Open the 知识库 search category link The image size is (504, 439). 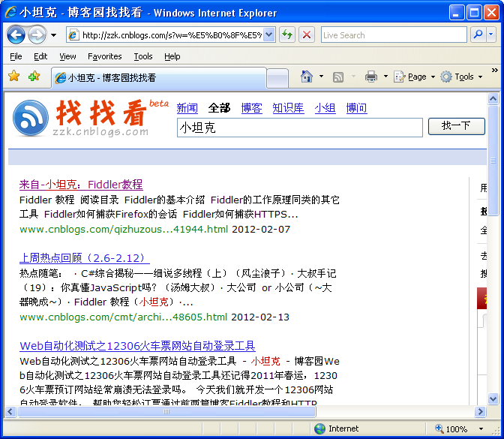[288, 108]
